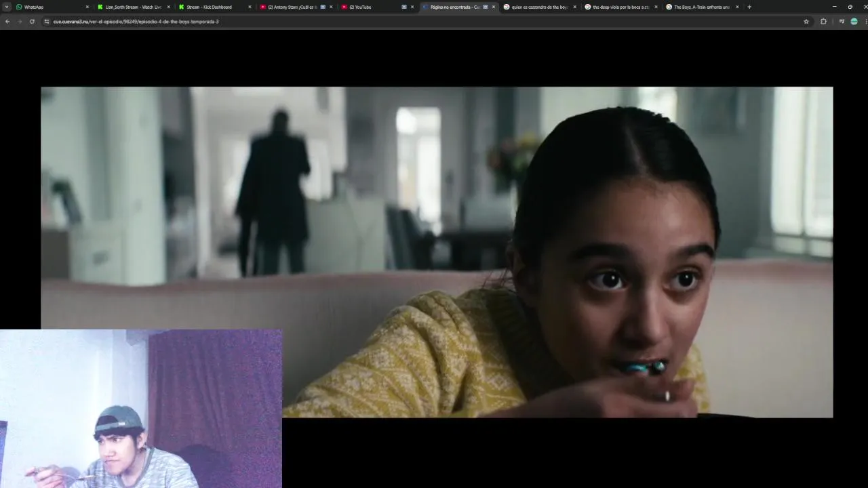This screenshot has width=868, height=488.
Task: Switch to the deep viola search tab
Action: 622,7
